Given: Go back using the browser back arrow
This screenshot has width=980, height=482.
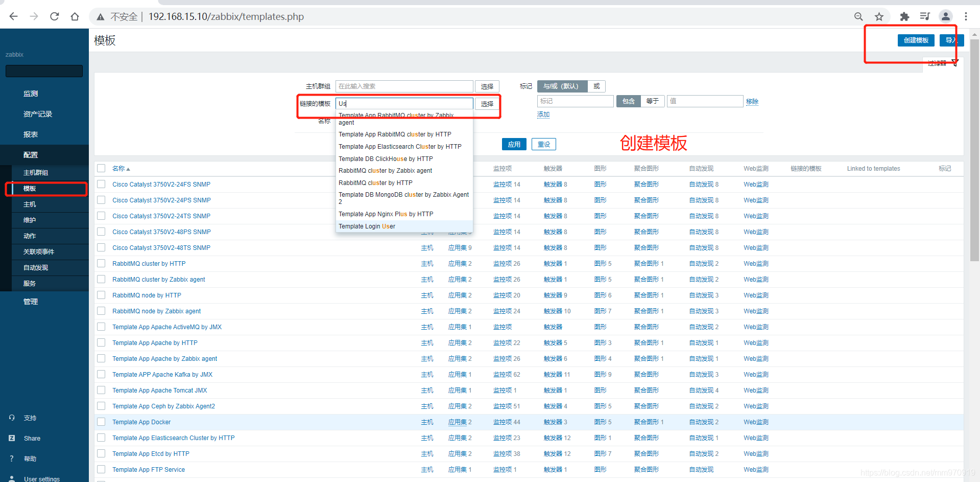Looking at the screenshot, I should click(14, 16).
